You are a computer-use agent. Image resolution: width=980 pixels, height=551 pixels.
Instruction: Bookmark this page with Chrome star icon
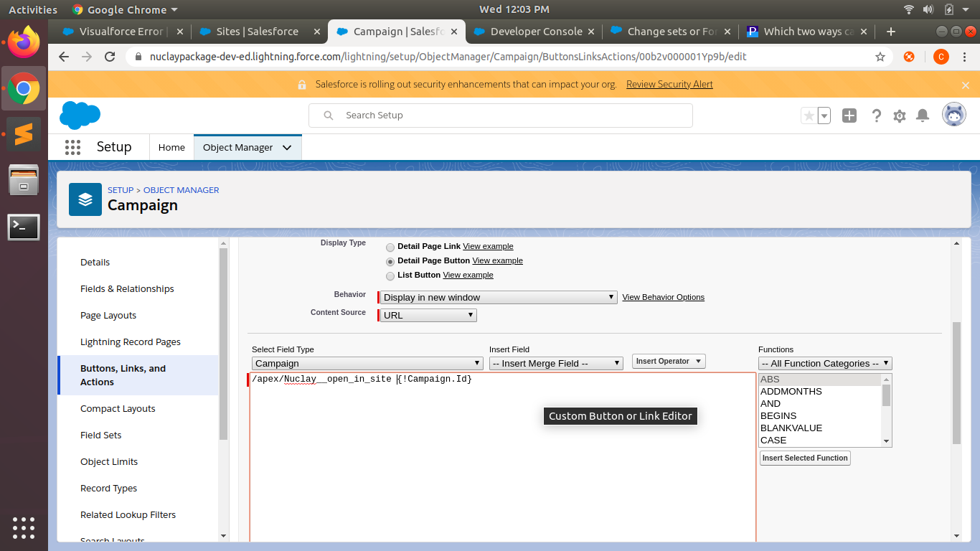click(880, 57)
